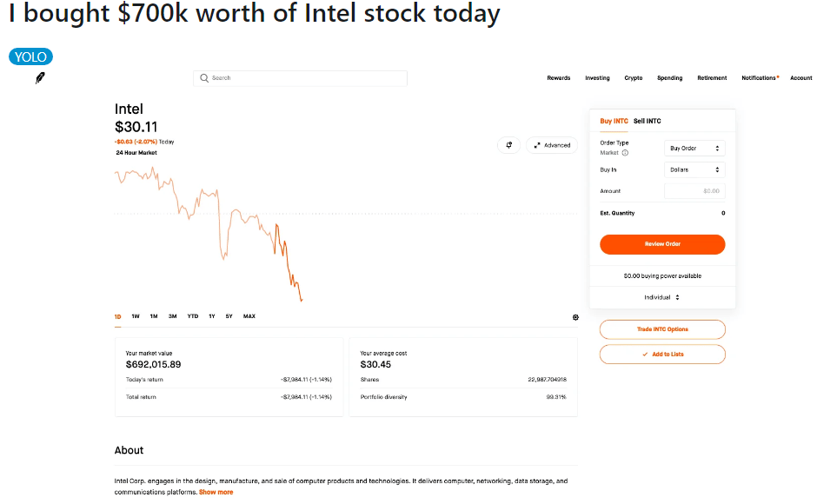The height and width of the screenshot is (504, 817).
Task: Click the Add to Lists button
Action: coord(662,355)
